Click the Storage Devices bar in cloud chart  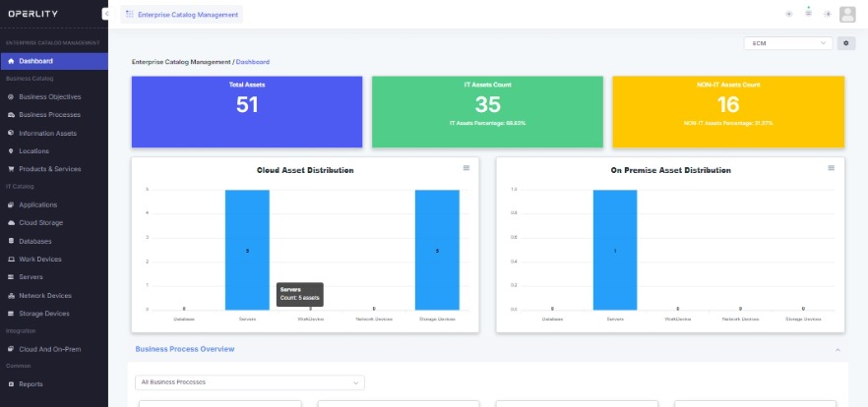point(437,250)
